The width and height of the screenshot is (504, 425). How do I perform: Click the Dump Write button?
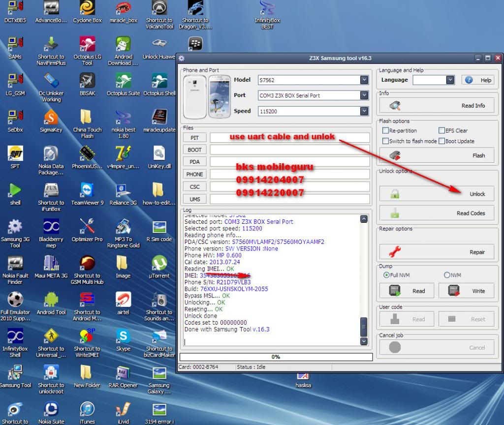tap(466, 291)
